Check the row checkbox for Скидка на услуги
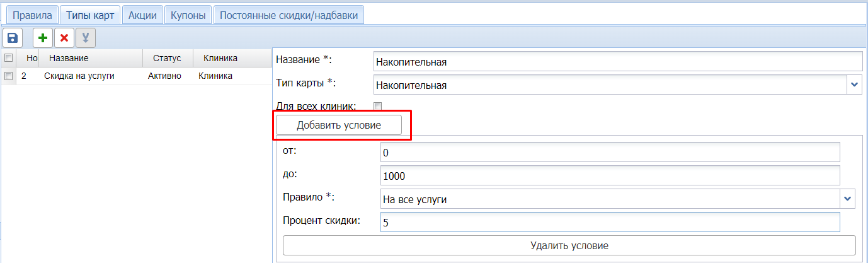 9,76
